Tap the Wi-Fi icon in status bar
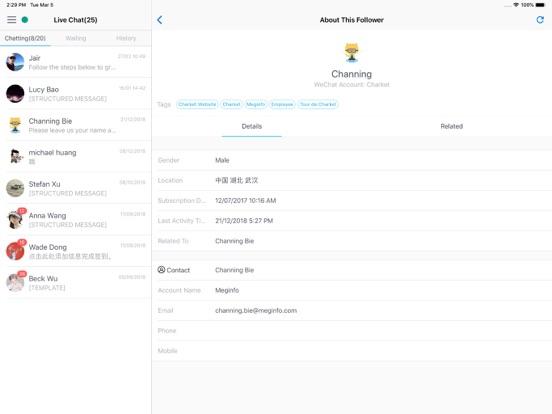Screen dimensions: 552x414 click(x=516, y=5)
